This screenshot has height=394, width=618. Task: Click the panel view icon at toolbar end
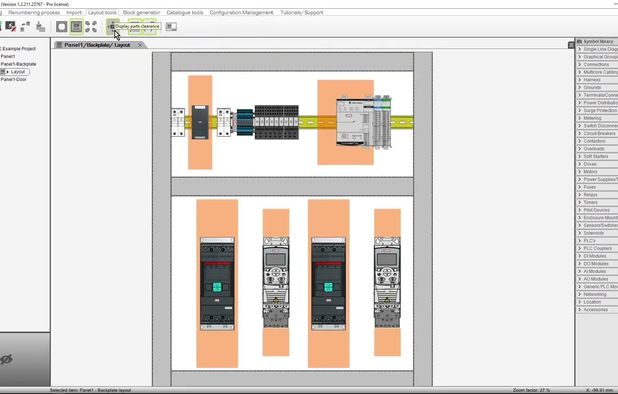171,27
